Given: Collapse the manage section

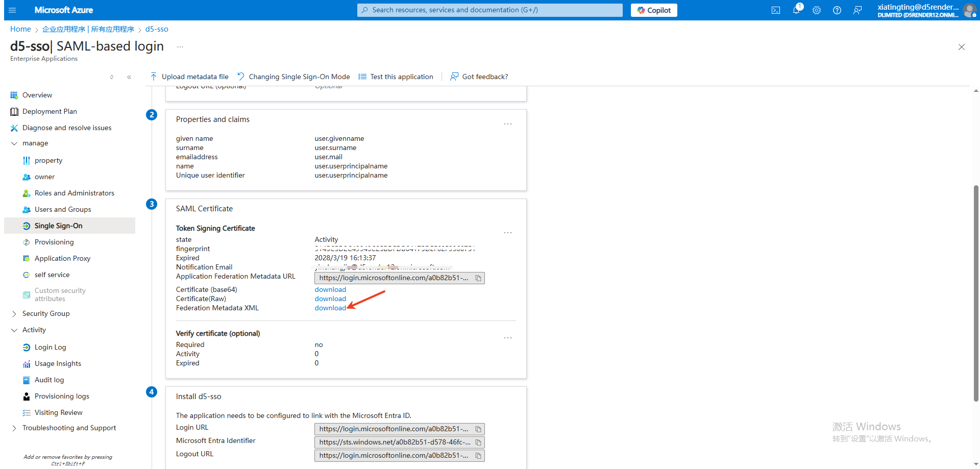Looking at the screenshot, I should click(14, 143).
